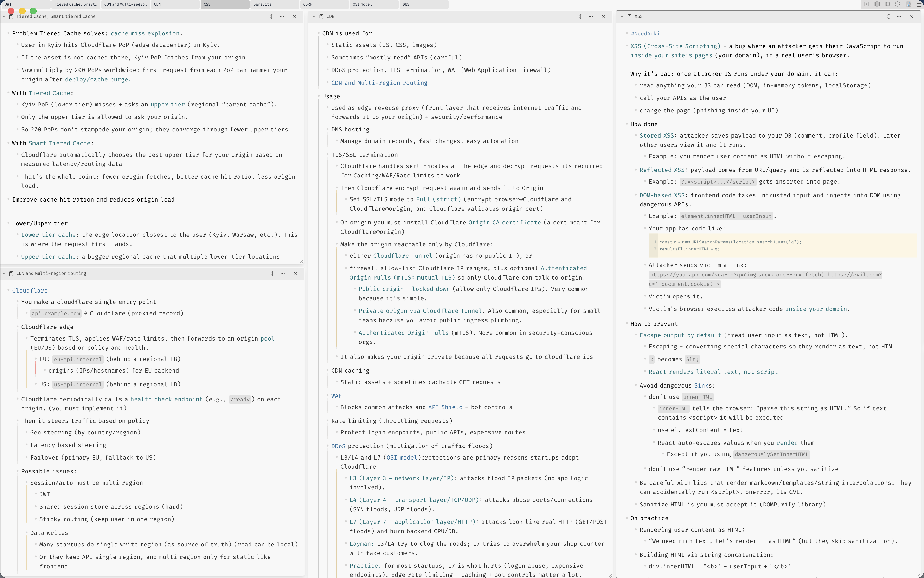Viewport: 924px width, 578px height.
Task: Click the 'eu-api.internal' inline code
Action: (78, 359)
